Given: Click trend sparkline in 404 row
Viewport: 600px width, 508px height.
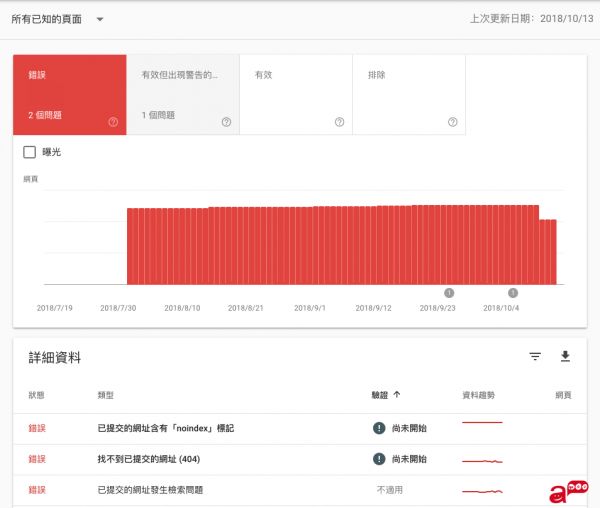Looking at the screenshot, I should coord(482,461).
